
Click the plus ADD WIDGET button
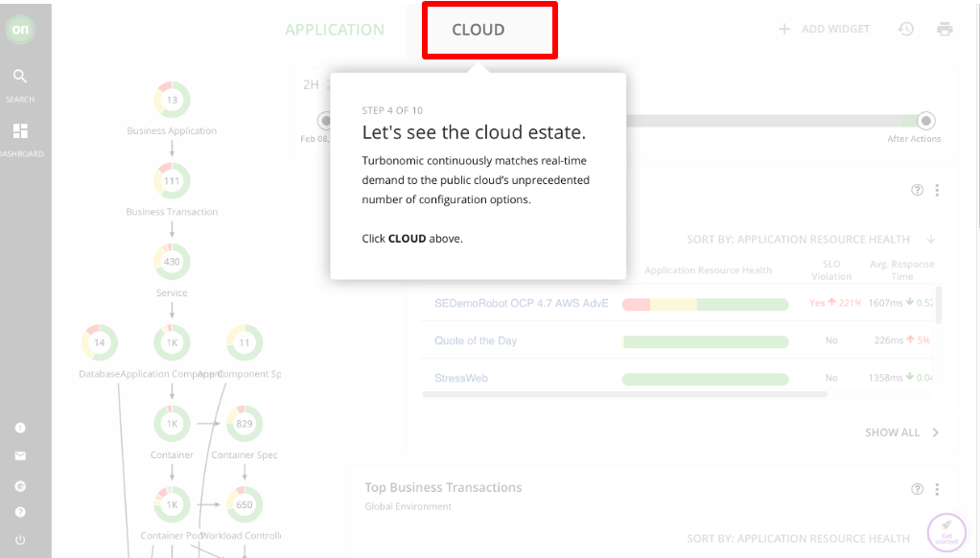click(x=824, y=29)
